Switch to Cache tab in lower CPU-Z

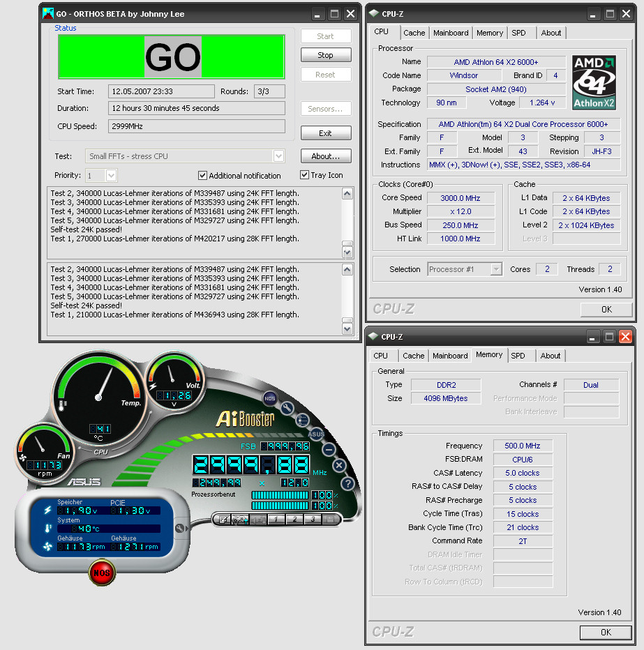click(414, 356)
